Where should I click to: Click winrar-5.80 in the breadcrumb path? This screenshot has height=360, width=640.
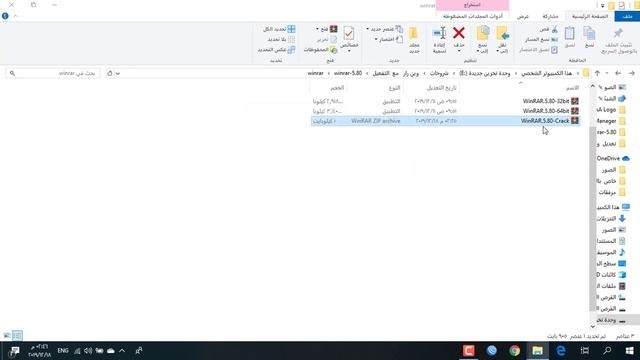coord(348,73)
